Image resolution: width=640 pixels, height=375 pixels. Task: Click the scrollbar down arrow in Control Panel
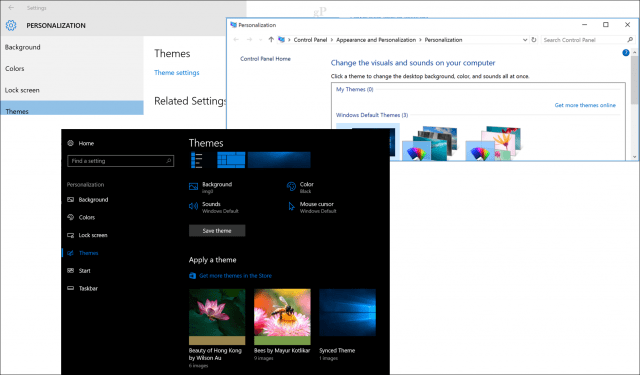[634, 157]
